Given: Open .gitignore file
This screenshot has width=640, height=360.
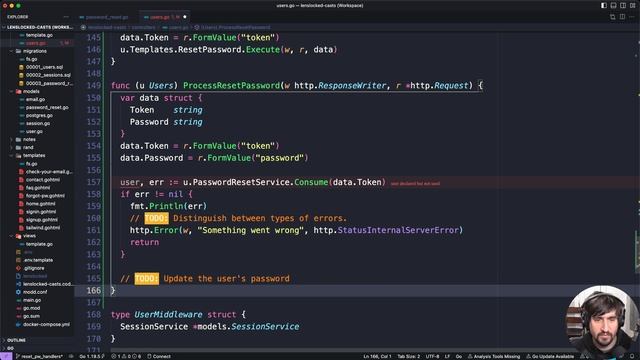Looking at the screenshot, I should tap(34, 268).
